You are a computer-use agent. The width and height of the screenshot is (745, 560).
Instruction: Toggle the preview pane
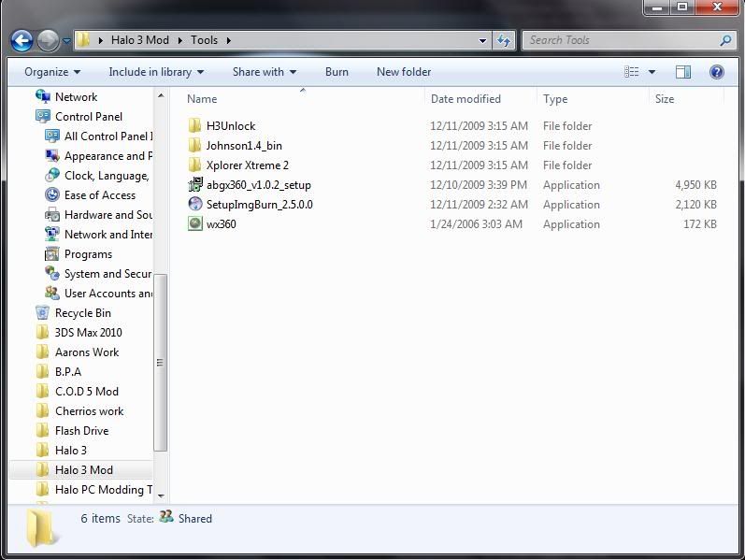point(683,72)
